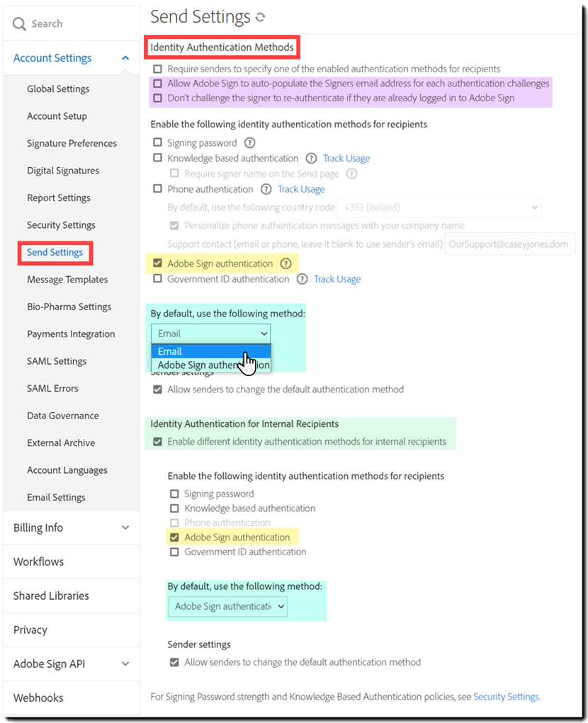
Task: Open Privacy section
Action: (x=72, y=630)
